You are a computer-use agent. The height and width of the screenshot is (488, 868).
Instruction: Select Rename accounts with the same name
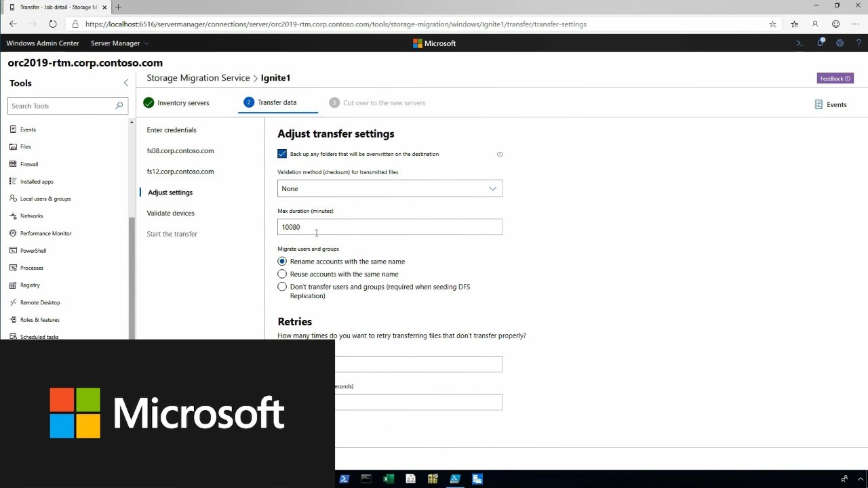282,261
